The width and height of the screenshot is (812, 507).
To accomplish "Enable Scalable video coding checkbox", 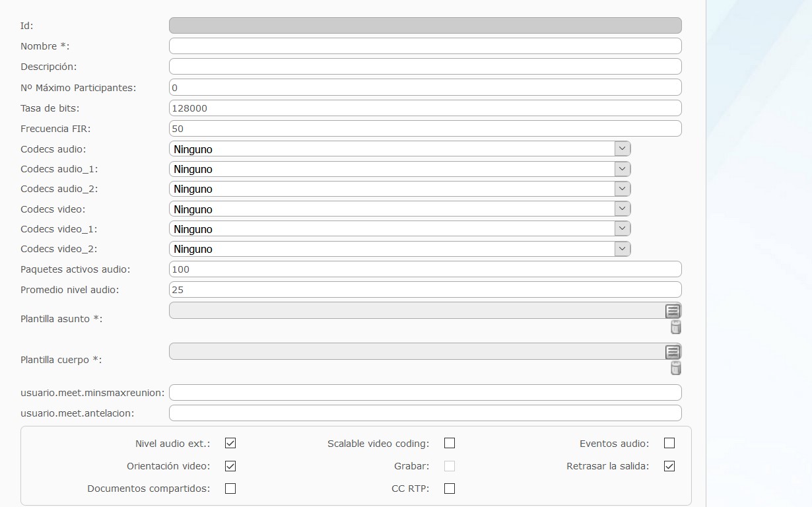I will (x=450, y=443).
